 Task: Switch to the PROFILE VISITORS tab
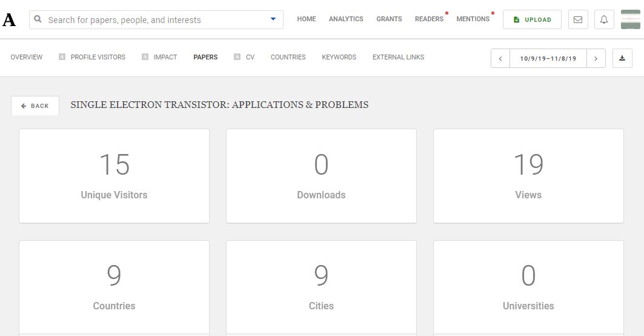98,57
